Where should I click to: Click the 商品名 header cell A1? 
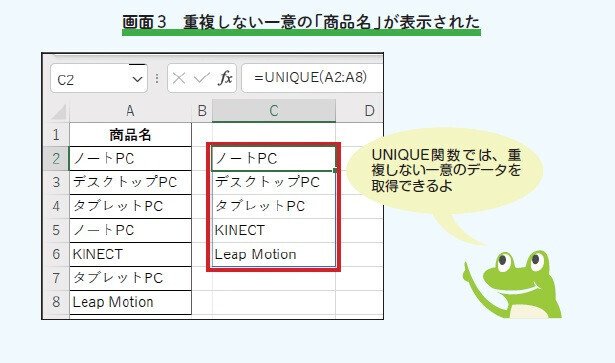tap(130, 134)
